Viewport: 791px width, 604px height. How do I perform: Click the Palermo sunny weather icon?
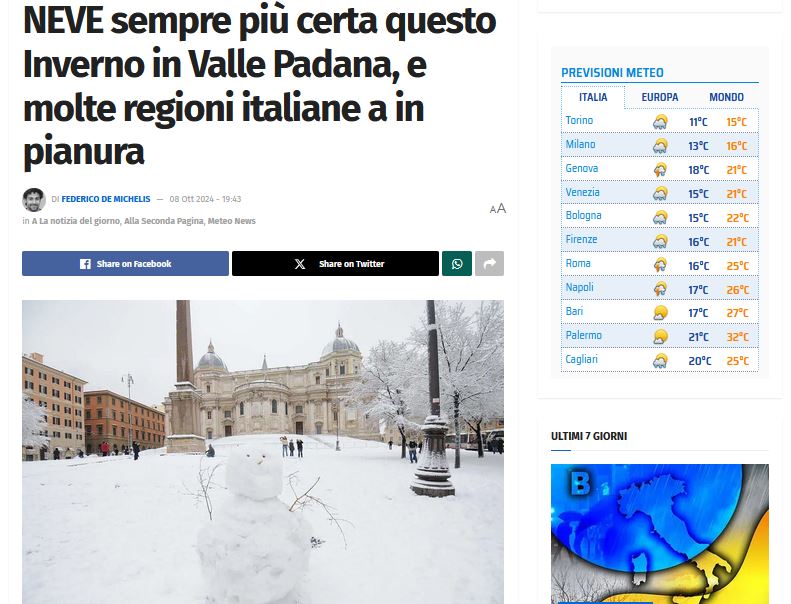660,337
